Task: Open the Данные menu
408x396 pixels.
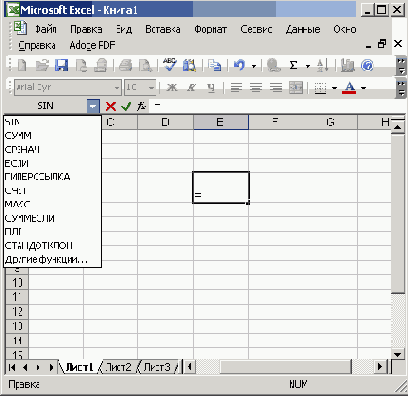Action: pyautogui.click(x=303, y=29)
